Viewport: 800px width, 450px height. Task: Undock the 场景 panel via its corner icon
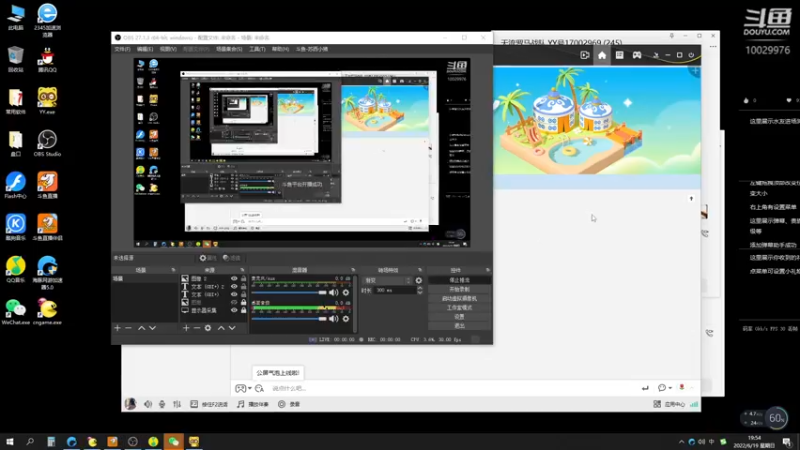tap(173, 270)
